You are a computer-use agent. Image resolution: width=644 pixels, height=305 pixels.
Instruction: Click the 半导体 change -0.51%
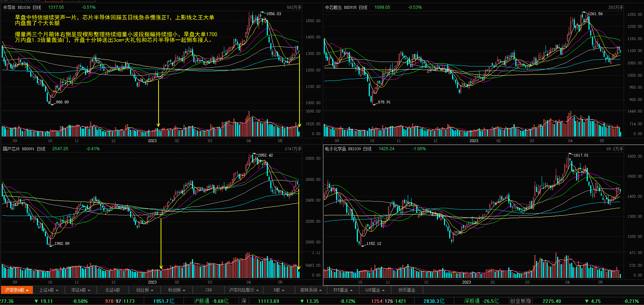[x=89, y=7]
